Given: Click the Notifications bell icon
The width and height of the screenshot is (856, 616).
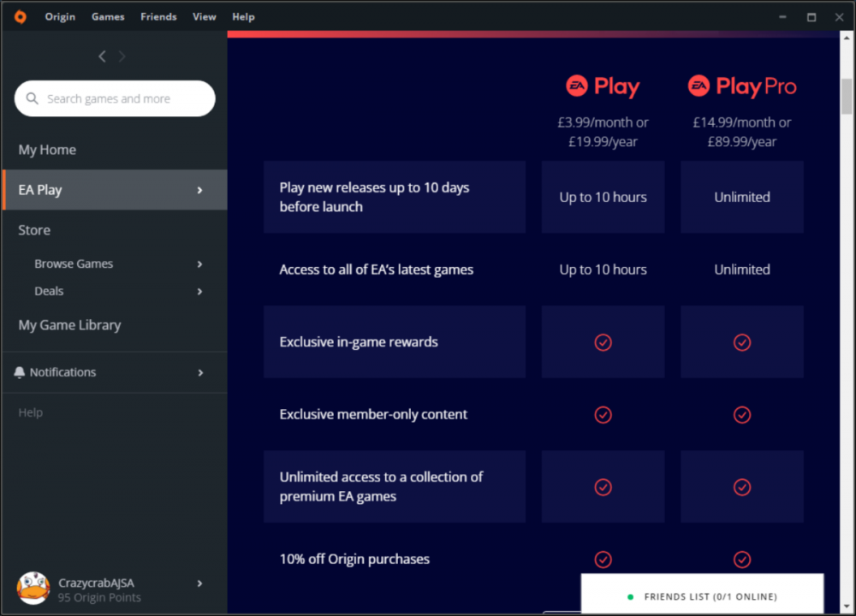Looking at the screenshot, I should click(19, 372).
